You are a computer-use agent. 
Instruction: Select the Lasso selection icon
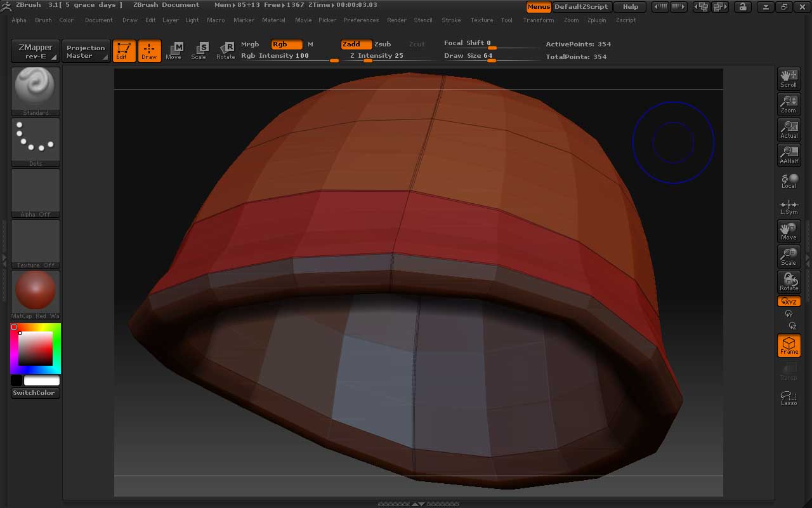click(789, 398)
